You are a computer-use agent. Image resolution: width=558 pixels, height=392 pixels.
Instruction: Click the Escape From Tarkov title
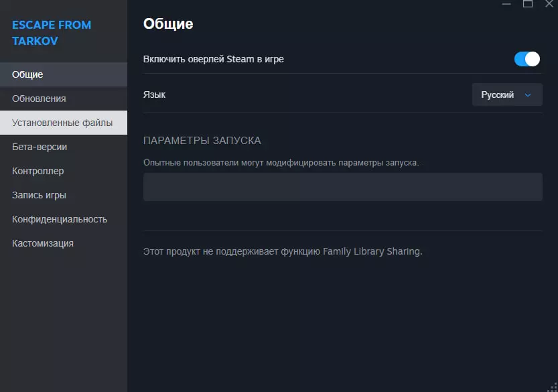52,33
